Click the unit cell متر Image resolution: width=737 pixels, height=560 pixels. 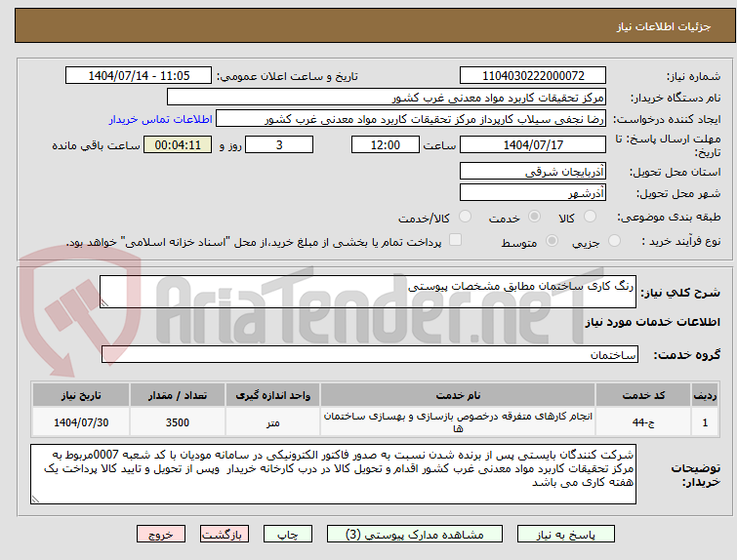272,422
